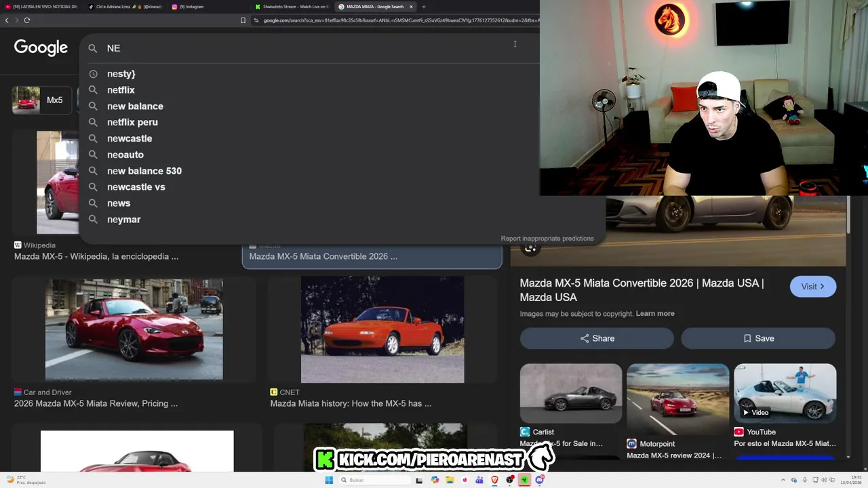Open the YouTube video thumbnail with white MX-5
The image size is (868, 488).
click(x=785, y=393)
